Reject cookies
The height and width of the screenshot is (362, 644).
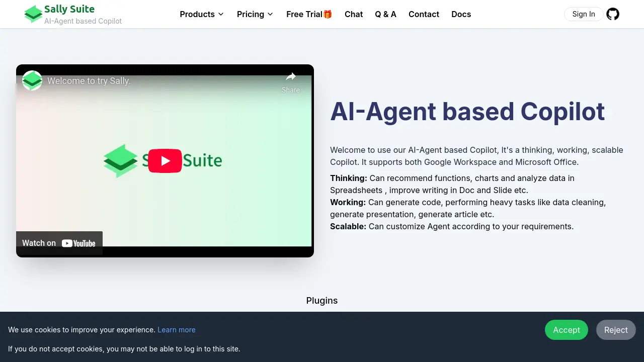(x=616, y=330)
